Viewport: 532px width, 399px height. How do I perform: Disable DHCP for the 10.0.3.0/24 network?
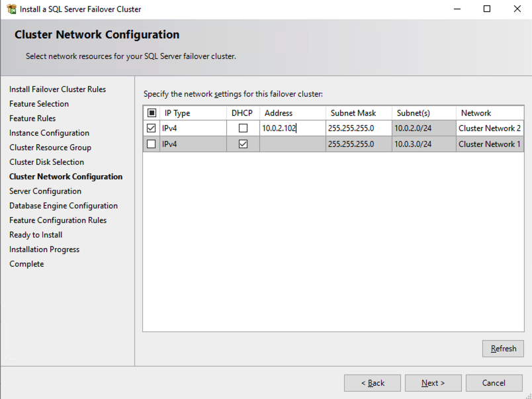coord(243,144)
